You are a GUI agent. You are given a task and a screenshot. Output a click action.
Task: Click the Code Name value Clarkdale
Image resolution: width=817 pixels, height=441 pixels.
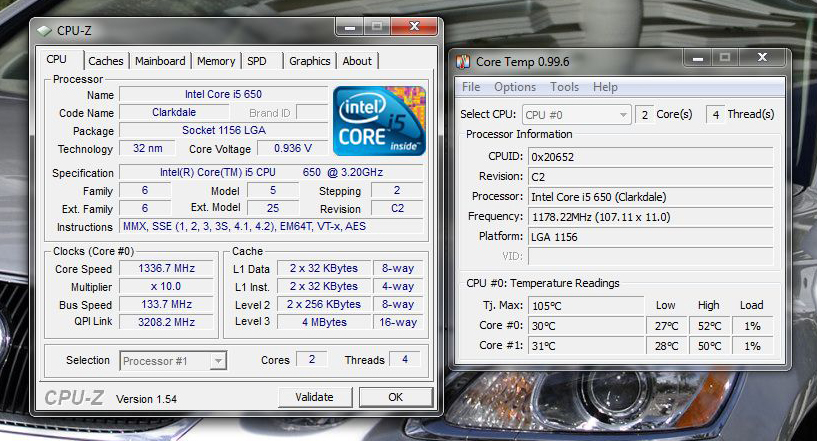[x=174, y=113]
